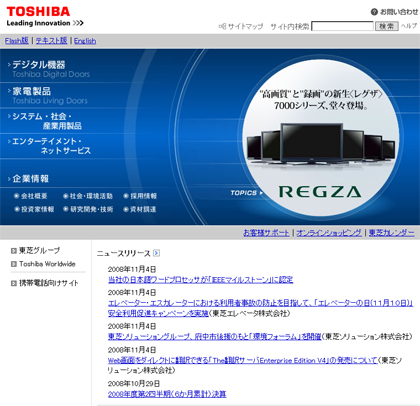Open the オンラインショッピング link
Image resolution: width=420 pixels, height=406 pixels.
point(329,233)
